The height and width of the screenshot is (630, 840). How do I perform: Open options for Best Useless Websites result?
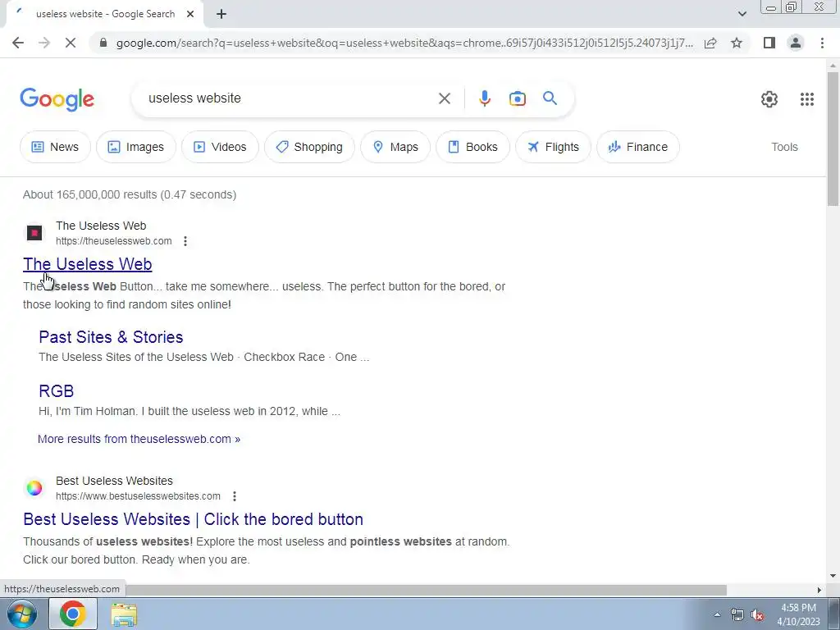click(x=234, y=496)
